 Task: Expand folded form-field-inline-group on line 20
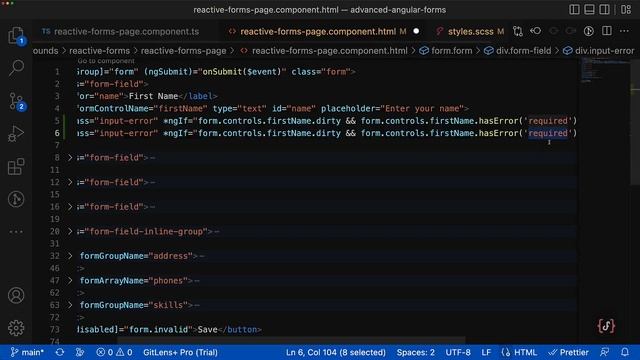(x=70, y=231)
